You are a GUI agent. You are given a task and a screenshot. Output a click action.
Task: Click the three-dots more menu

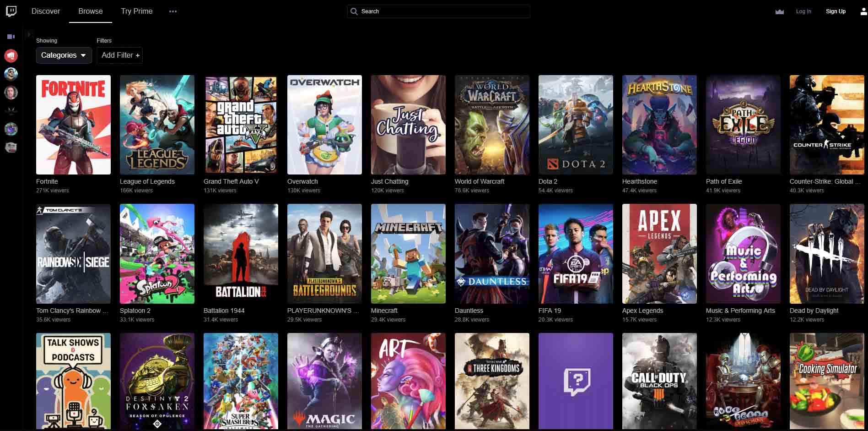tap(173, 11)
